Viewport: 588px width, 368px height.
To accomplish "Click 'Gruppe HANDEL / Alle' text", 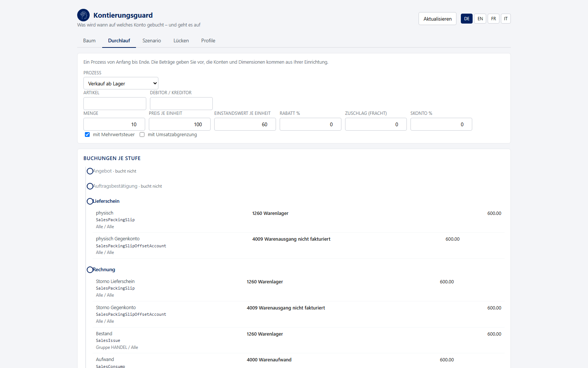I will [x=117, y=347].
